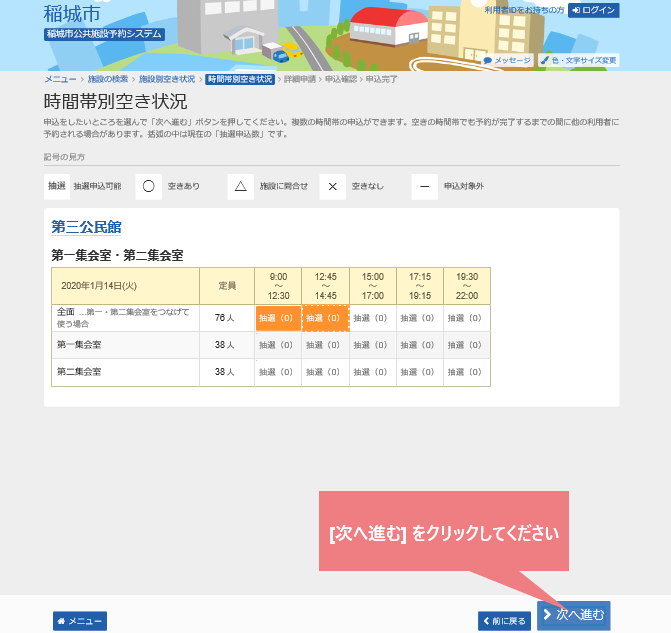Select 第一集会室 12:45–14:45 lottery slot
Image resolution: width=671 pixels, height=633 pixels.
(x=325, y=345)
